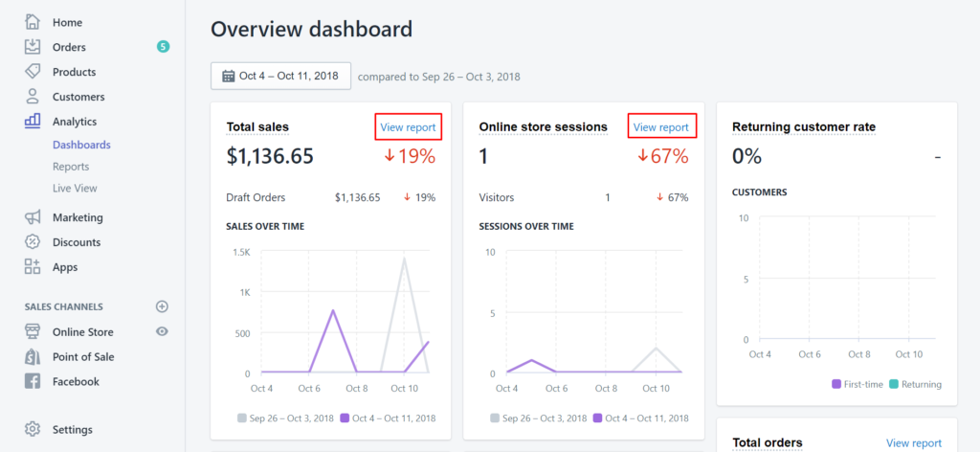This screenshot has width=980, height=452.
Task: Click Draft Orders row label
Action: tap(256, 197)
